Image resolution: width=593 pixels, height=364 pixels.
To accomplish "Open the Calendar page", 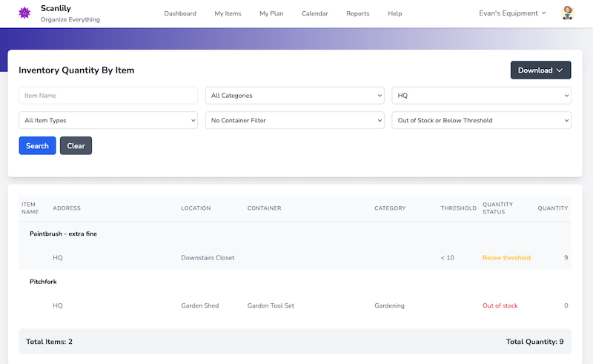I will [x=314, y=13].
